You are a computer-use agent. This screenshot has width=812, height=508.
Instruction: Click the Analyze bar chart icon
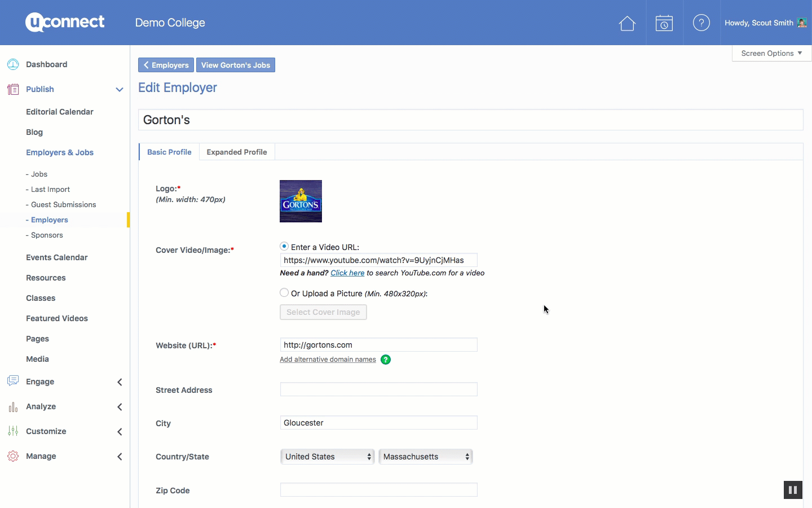point(13,406)
